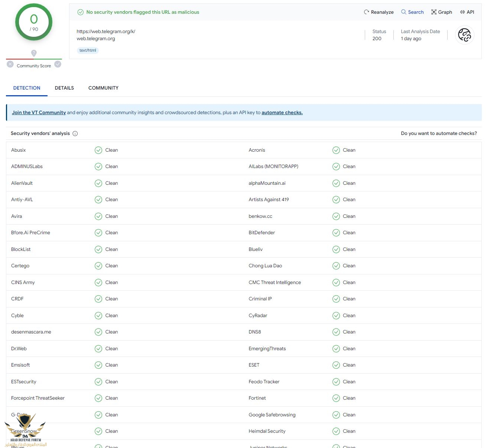The width and height of the screenshot is (500, 448).
Task: Click the URL favicon globe icon
Action: (x=464, y=35)
